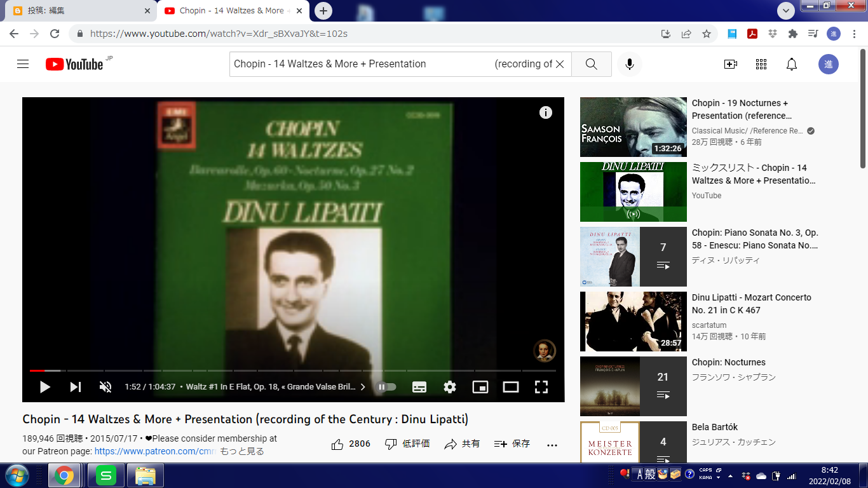Screen dimensions: 868x488
Task: Open the Mozart Concerto No. 21 thumbnail
Action: (634, 322)
